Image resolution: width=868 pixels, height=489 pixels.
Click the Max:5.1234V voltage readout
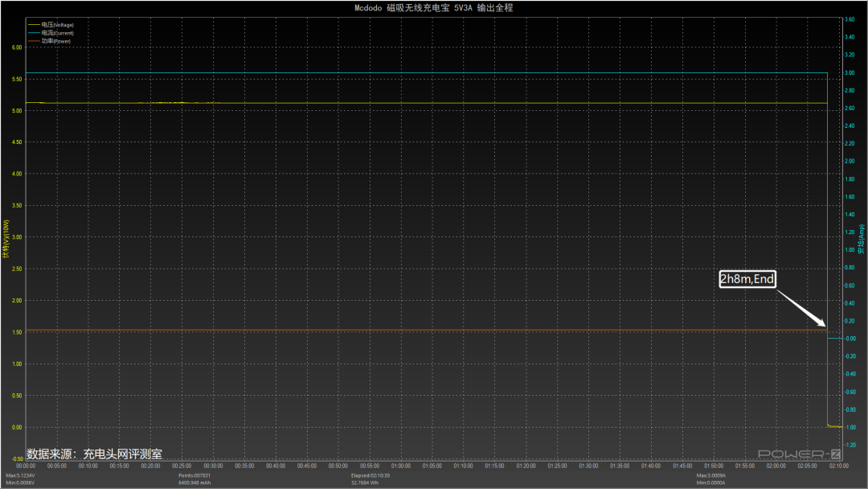coord(20,475)
